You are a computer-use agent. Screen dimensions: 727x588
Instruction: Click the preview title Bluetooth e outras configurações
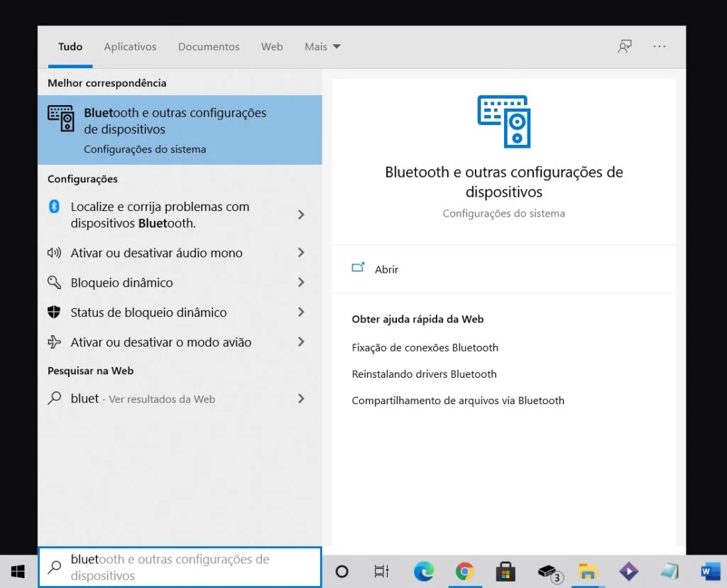pos(503,181)
